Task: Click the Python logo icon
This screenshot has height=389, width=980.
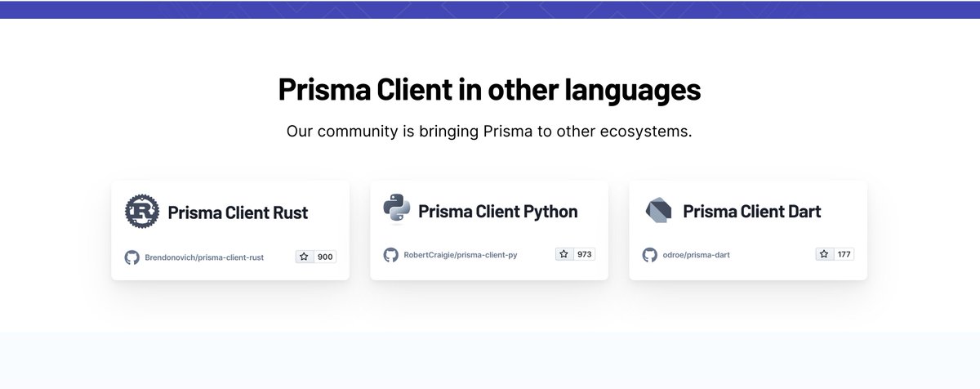Action: pyautogui.click(x=397, y=209)
